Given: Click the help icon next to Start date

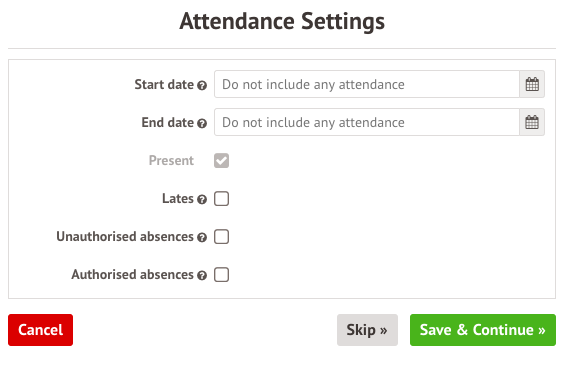Looking at the screenshot, I should click(x=202, y=86).
